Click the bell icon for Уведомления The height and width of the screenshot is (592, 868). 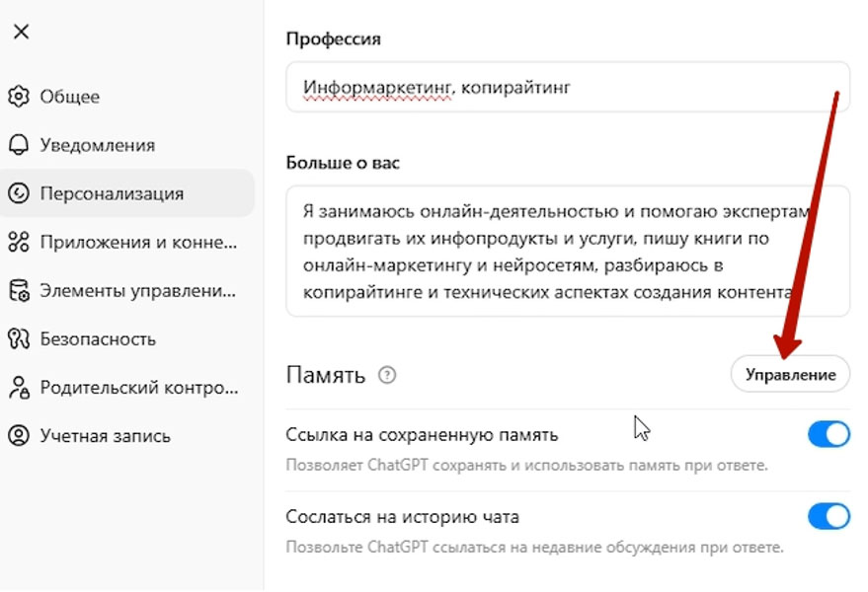(x=19, y=145)
